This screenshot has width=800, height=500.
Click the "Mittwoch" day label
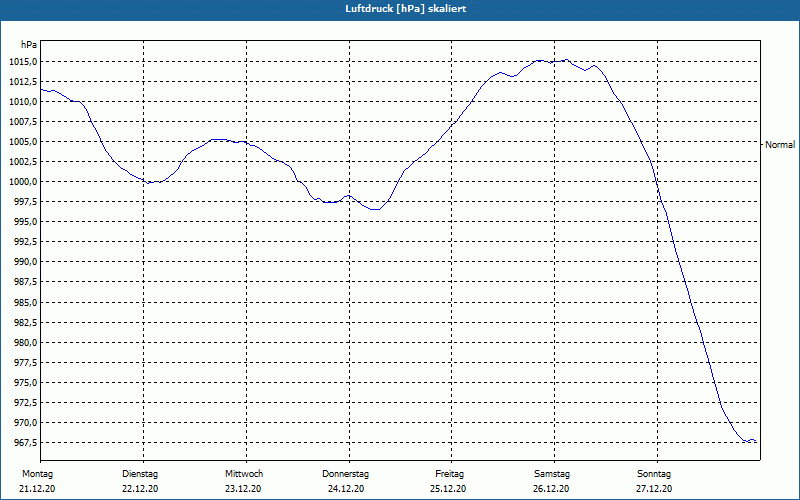tap(244, 474)
